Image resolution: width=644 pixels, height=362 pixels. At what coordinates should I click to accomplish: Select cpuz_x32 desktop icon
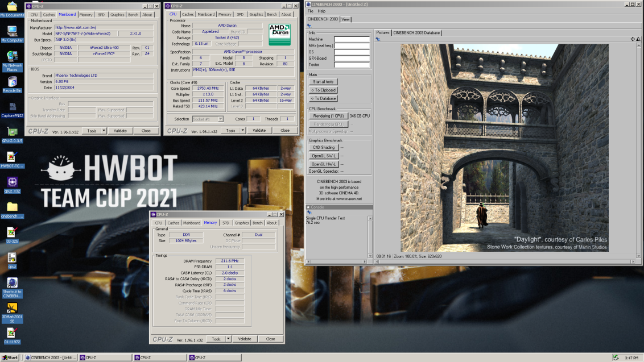click(x=12, y=185)
